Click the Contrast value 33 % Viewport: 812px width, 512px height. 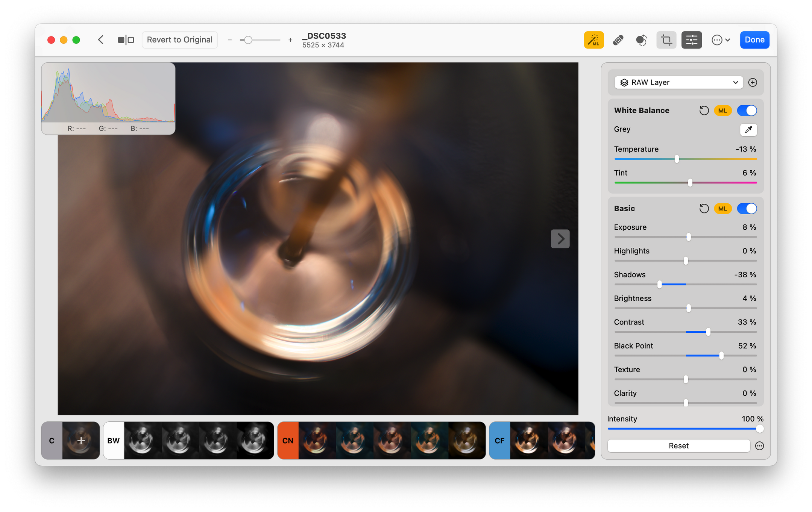747,322
